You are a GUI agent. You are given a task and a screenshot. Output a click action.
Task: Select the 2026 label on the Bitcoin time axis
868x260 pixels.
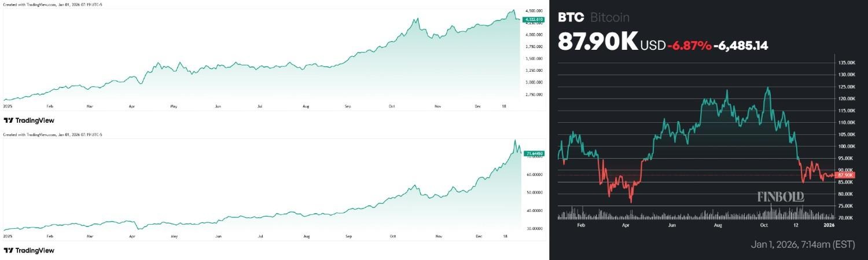pos(829,225)
